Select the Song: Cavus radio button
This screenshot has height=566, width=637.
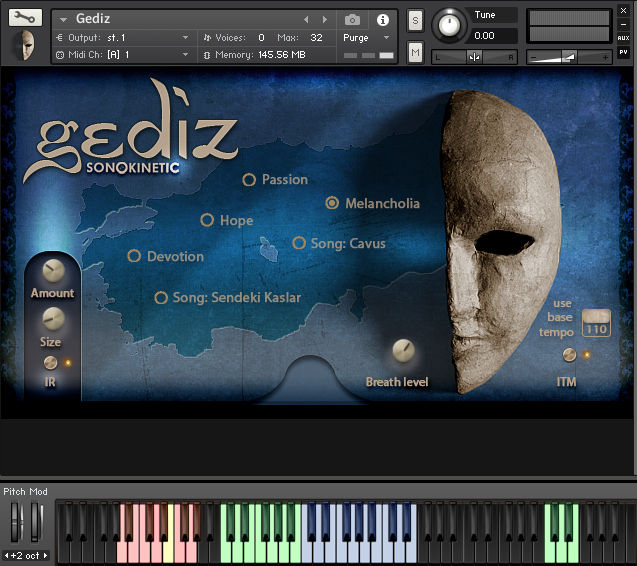(299, 243)
